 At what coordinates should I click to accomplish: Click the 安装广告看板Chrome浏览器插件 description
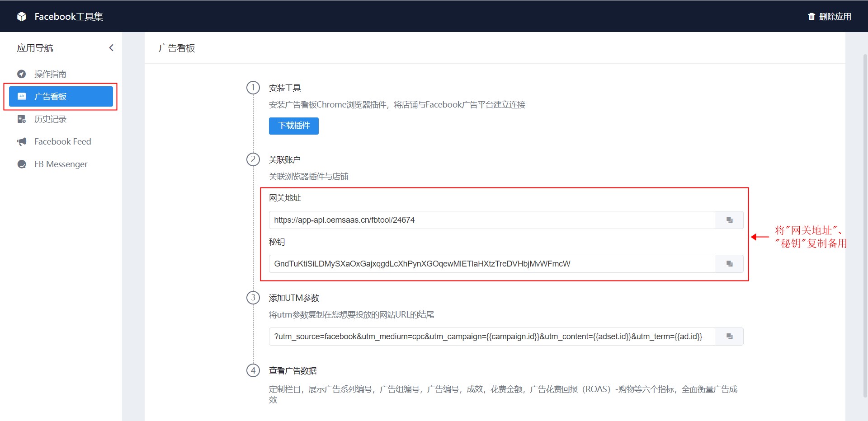pos(397,105)
